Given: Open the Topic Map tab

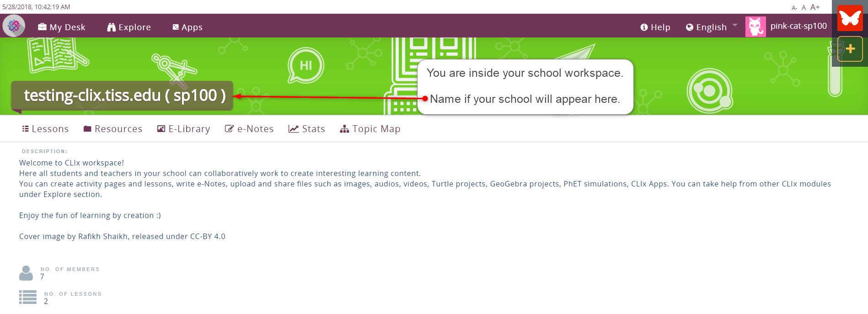Looking at the screenshot, I should coord(370,129).
